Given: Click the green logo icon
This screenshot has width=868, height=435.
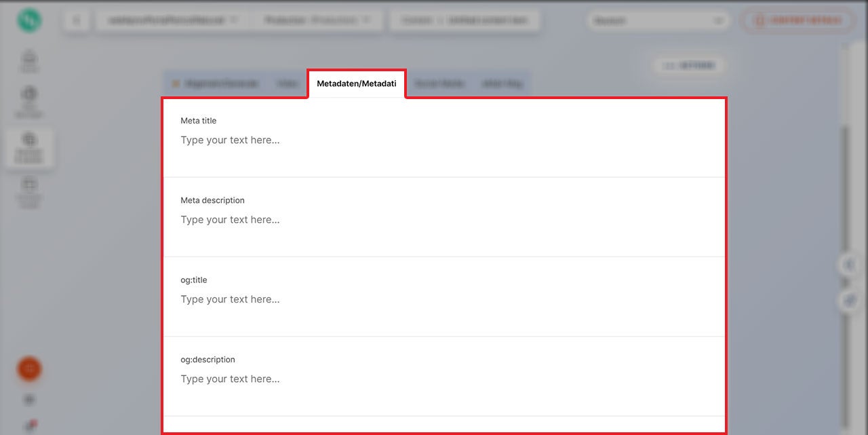Looking at the screenshot, I should [29, 20].
